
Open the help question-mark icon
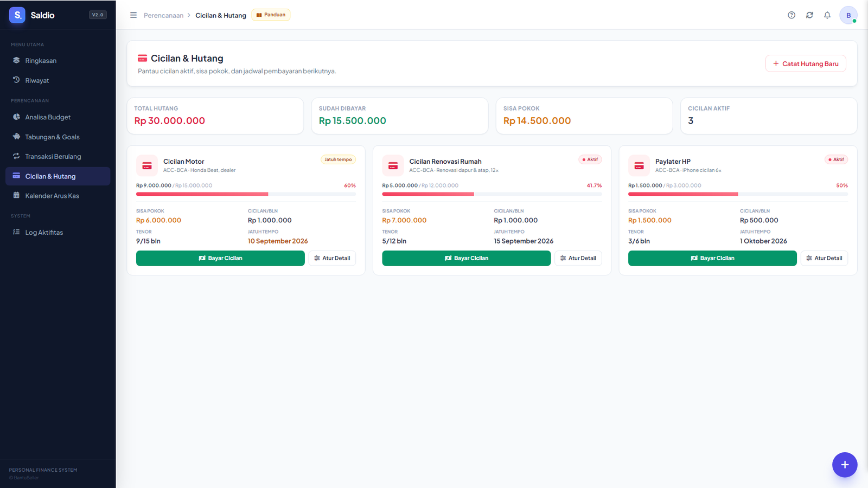(792, 15)
